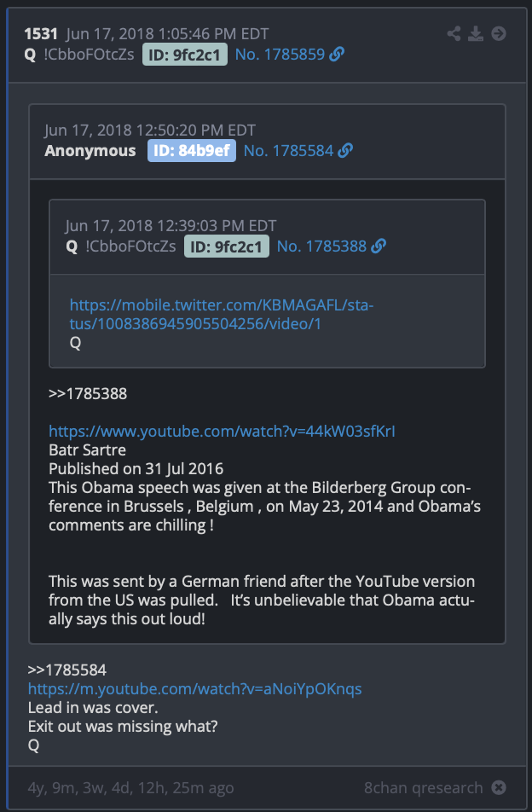The height and width of the screenshot is (812, 532).
Task: Click the 8chan qresearch board label
Action: click(424, 787)
